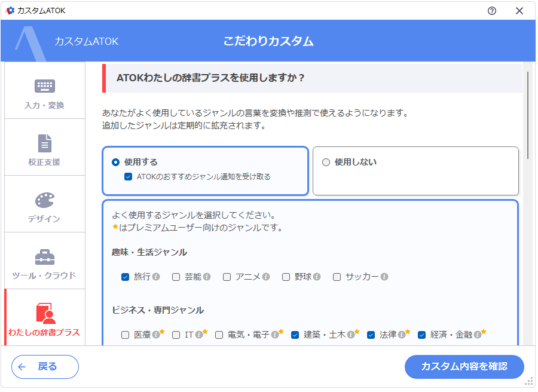
Task: Show info icon next to 芸能
Action: (x=207, y=277)
